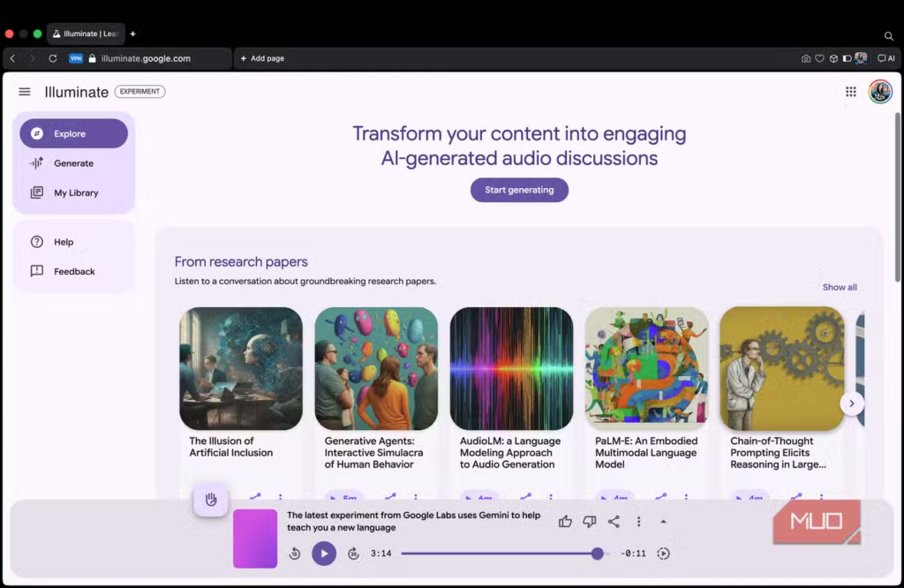Click the Start generating button
The height and width of the screenshot is (588, 904).
[519, 190]
